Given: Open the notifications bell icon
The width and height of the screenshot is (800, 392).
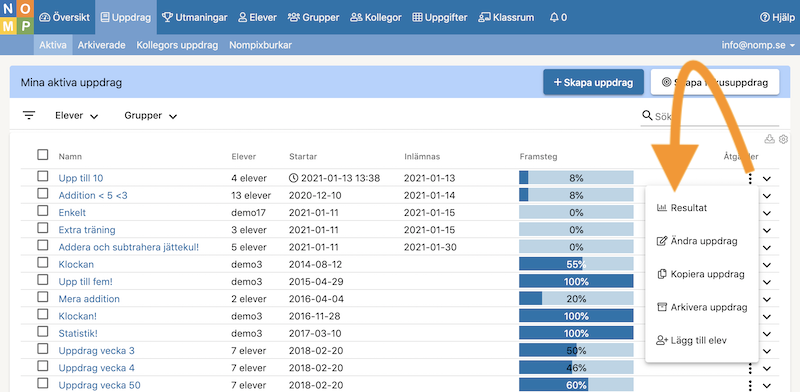Looking at the screenshot, I should [554, 17].
